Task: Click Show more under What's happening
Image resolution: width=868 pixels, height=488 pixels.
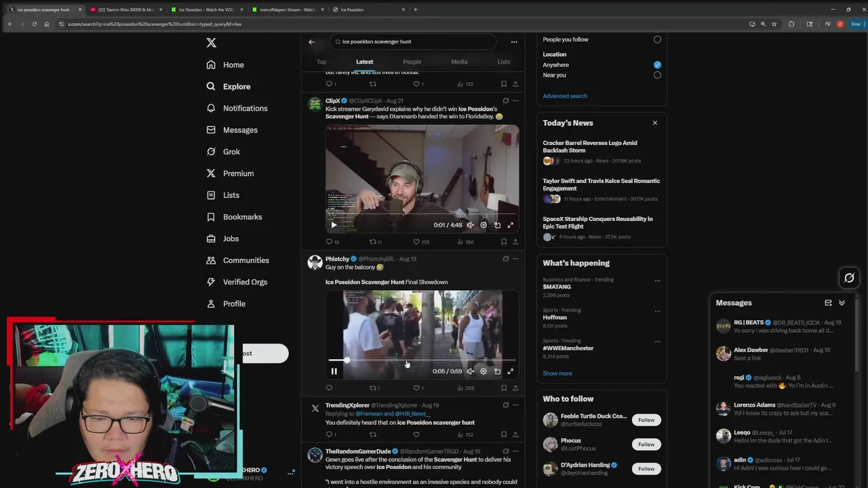Action: tap(557, 373)
